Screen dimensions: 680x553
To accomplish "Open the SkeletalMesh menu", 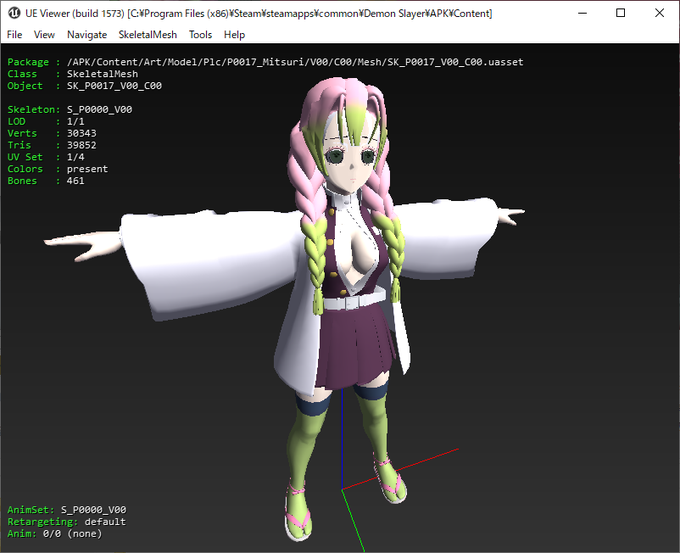I will click(x=147, y=35).
